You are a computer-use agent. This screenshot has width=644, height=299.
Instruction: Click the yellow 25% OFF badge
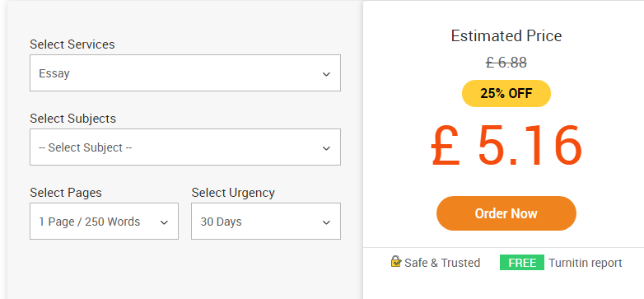pos(506,93)
